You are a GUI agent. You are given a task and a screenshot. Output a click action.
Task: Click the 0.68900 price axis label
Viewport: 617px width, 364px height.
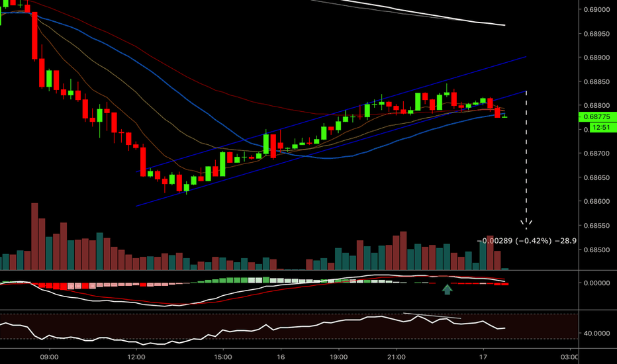coord(597,58)
